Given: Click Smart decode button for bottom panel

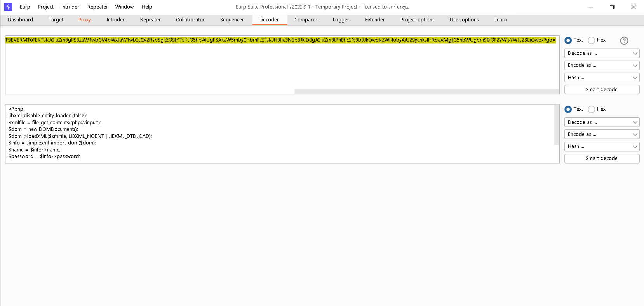Looking at the screenshot, I should pyautogui.click(x=602, y=158).
